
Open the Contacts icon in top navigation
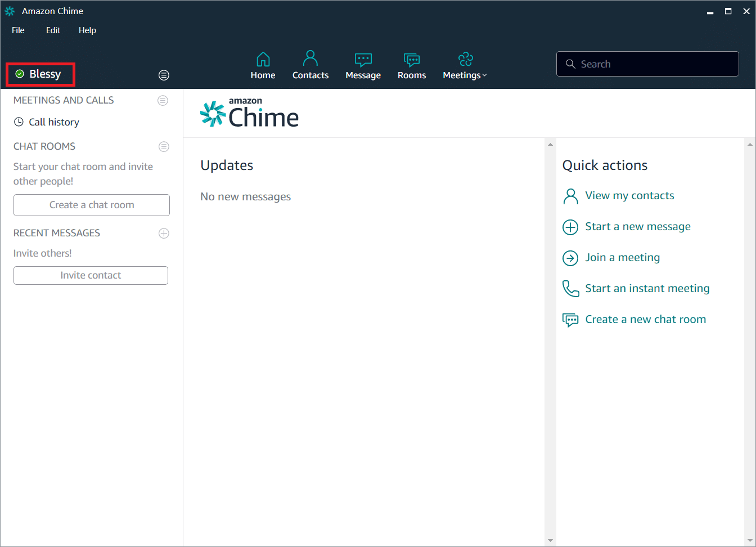pyautogui.click(x=310, y=58)
